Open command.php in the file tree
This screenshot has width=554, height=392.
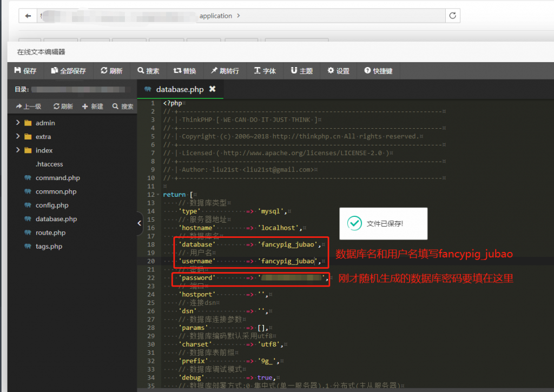pyautogui.click(x=57, y=178)
